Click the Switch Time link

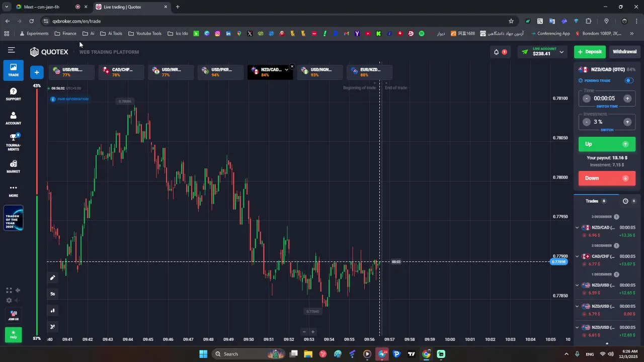607,107
